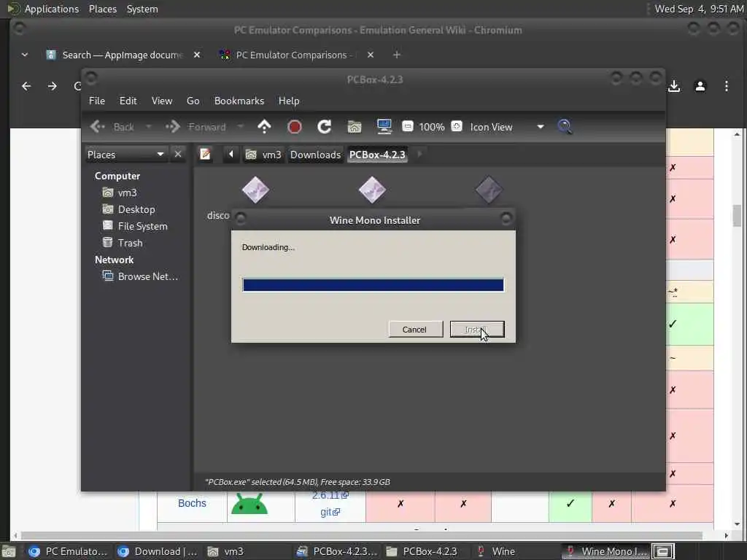The height and width of the screenshot is (560, 747).
Task: Click the download progress bar
Action: pyautogui.click(x=373, y=285)
